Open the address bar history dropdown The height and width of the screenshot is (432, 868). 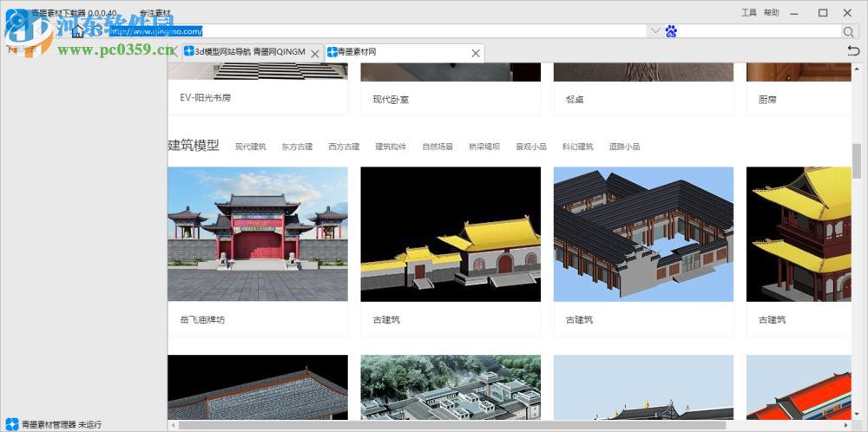coord(654,31)
